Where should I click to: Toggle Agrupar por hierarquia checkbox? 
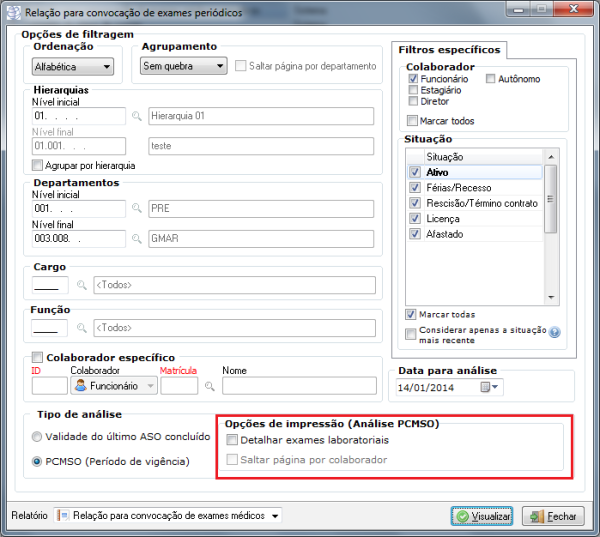click(38, 165)
